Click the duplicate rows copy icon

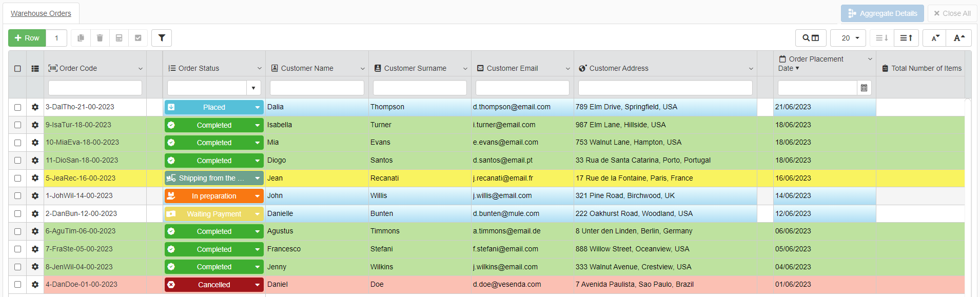[x=81, y=38]
